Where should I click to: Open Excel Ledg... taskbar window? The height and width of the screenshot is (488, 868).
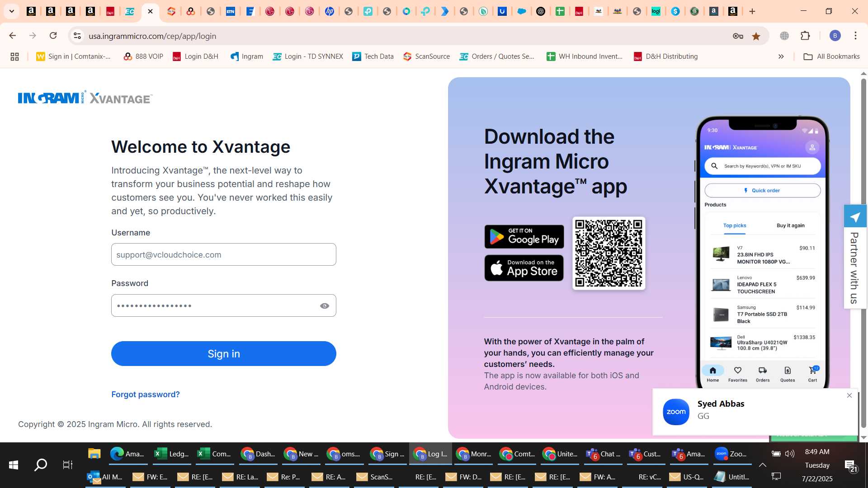pos(171,454)
